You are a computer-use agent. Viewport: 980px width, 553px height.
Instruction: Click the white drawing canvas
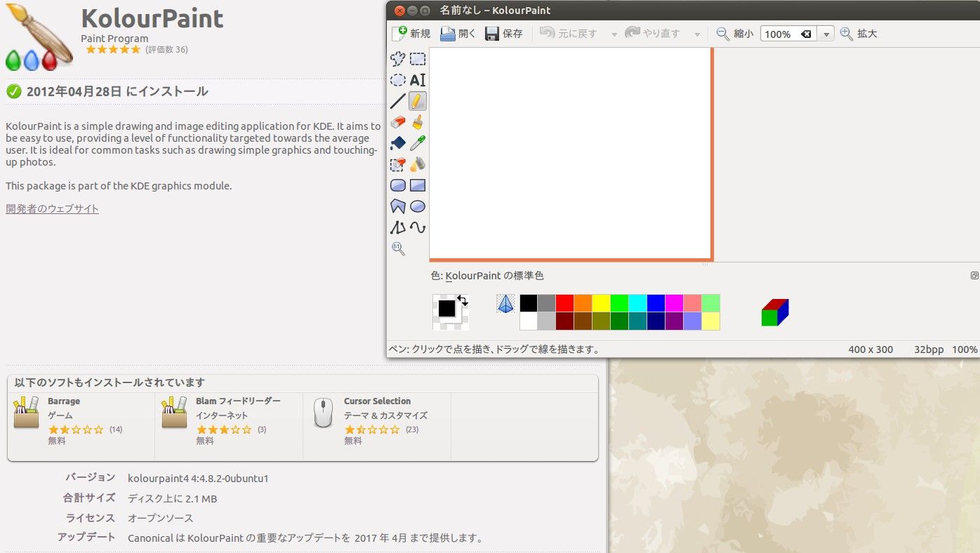570,152
